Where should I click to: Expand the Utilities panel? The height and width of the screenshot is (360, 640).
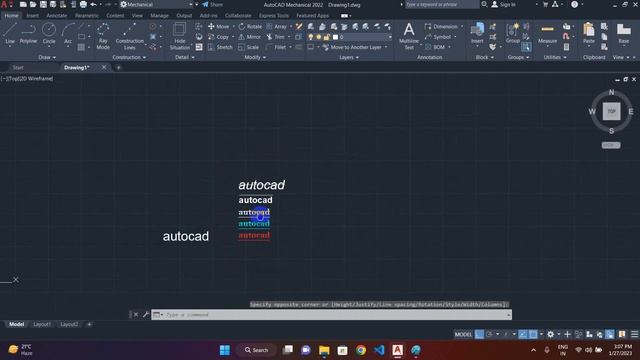point(555,58)
